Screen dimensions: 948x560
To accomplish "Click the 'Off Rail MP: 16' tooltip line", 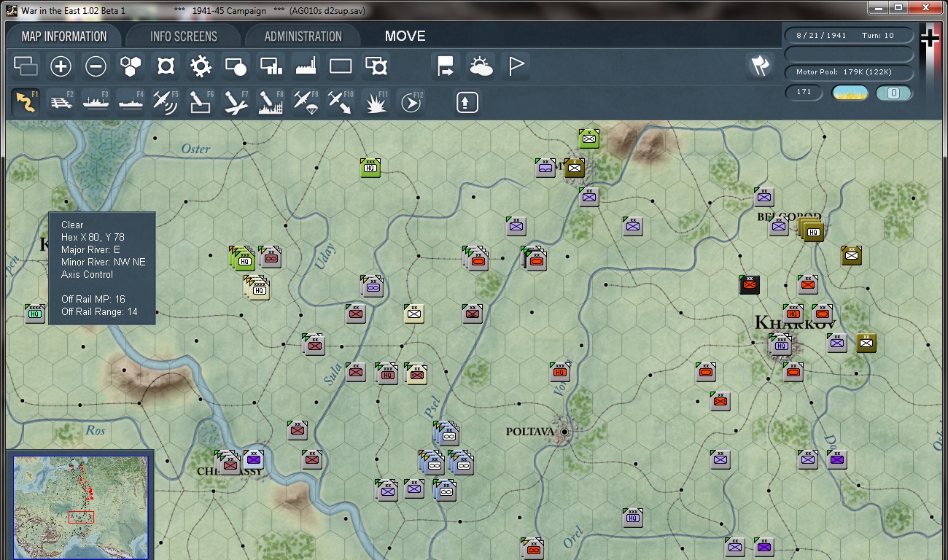I will 93,299.
